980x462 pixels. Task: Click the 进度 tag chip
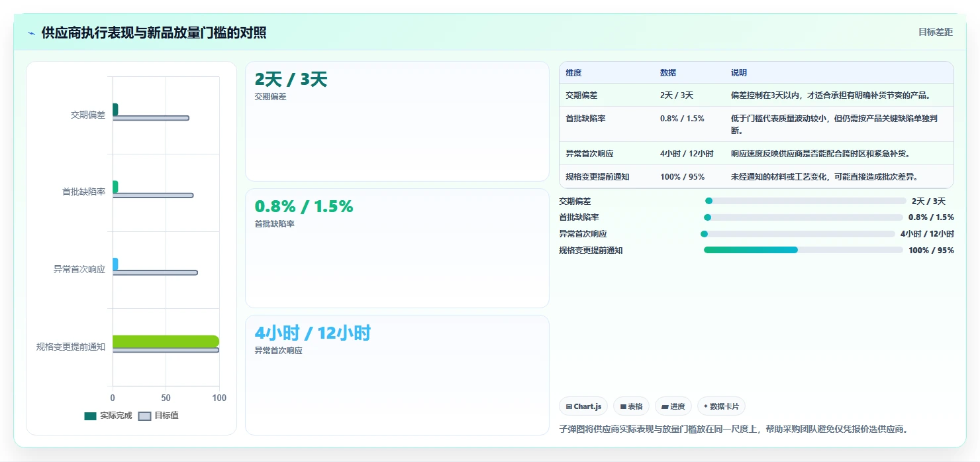pyautogui.click(x=673, y=406)
